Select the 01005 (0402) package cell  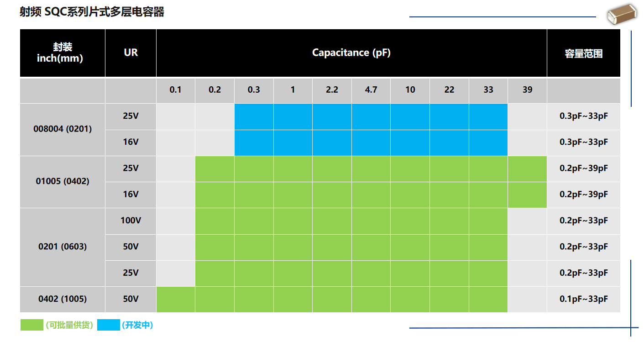[63, 181]
